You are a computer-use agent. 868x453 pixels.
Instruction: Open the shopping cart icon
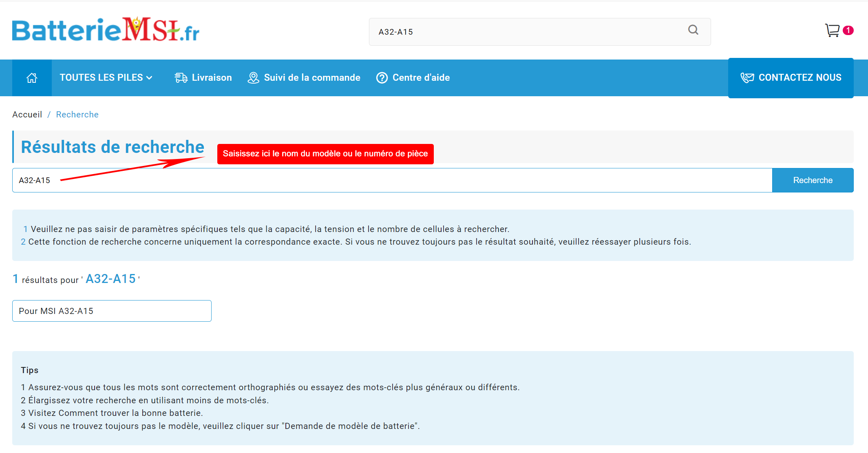pyautogui.click(x=832, y=30)
